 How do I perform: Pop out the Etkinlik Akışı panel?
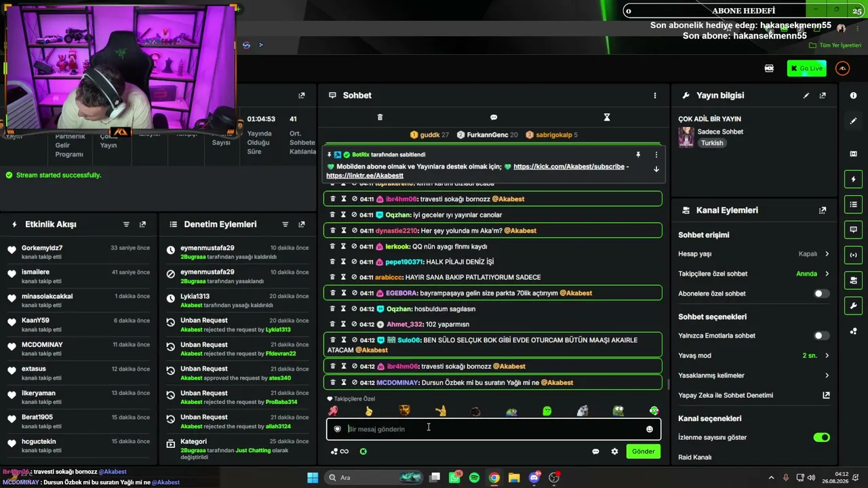click(142, 224)
